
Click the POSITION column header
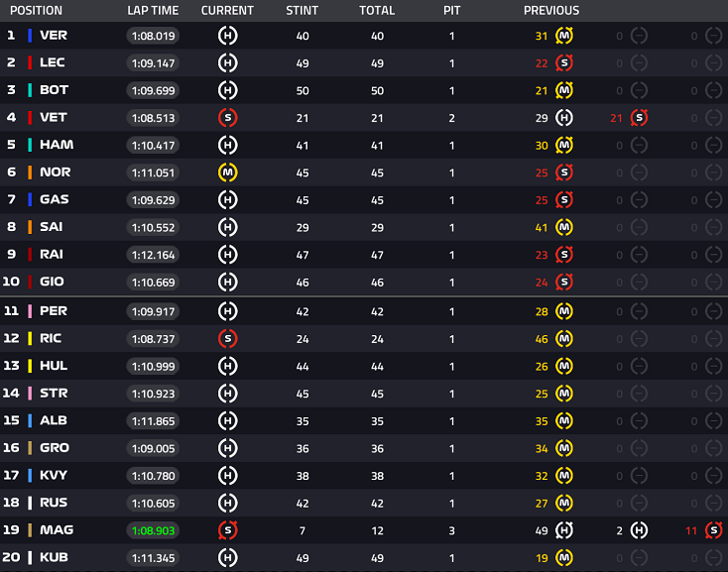[36, 10]
